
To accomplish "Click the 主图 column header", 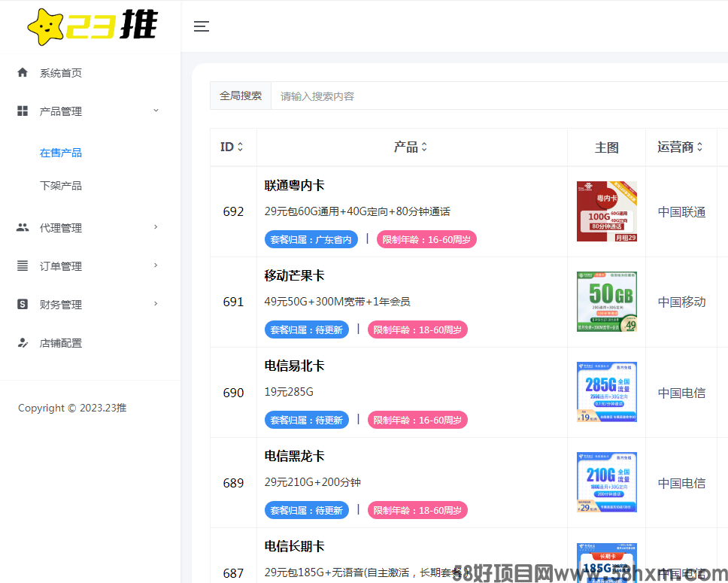I will tap(606, 147).
